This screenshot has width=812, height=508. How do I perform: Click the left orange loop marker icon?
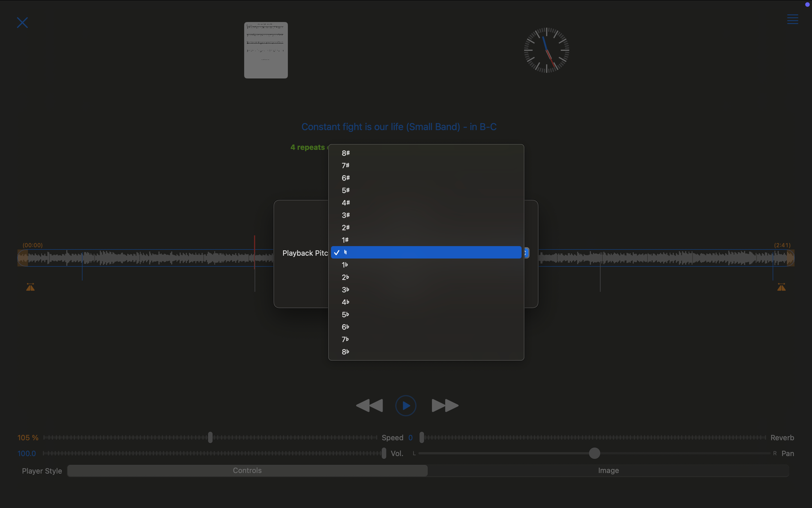click(30, 287)
